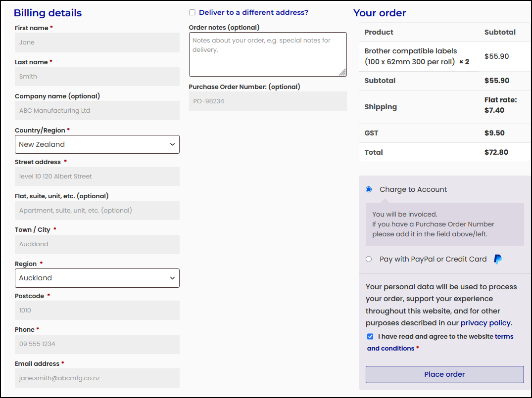Click the Street address input field

point(97,177)
